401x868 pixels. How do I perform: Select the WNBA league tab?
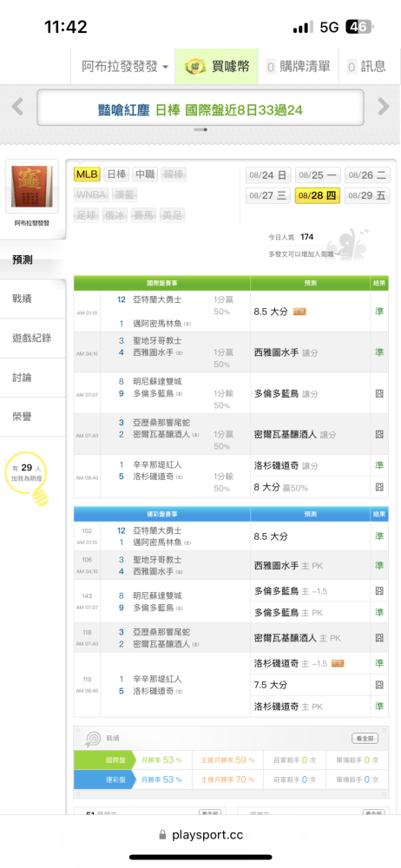coord(91,194)
